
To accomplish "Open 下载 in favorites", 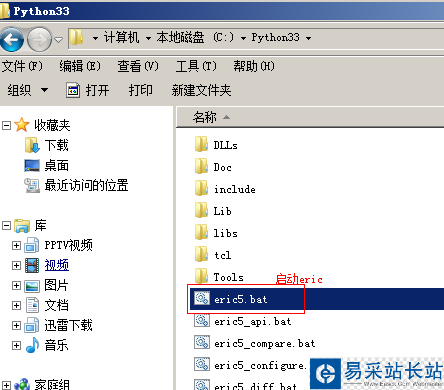I will coord(56,145).
